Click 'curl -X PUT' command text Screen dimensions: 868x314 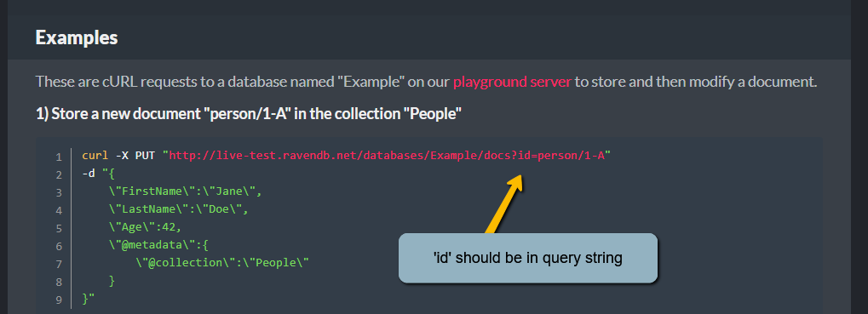[x=118, y=156]
